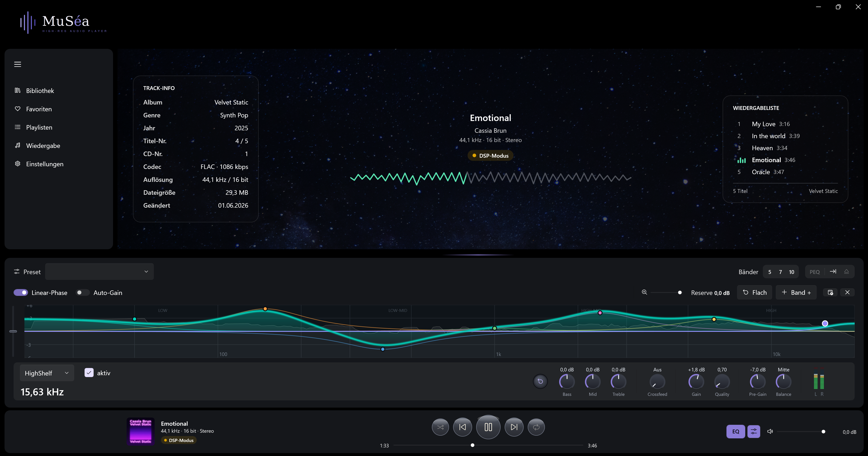Click the Balance knob

click(783, 382)
